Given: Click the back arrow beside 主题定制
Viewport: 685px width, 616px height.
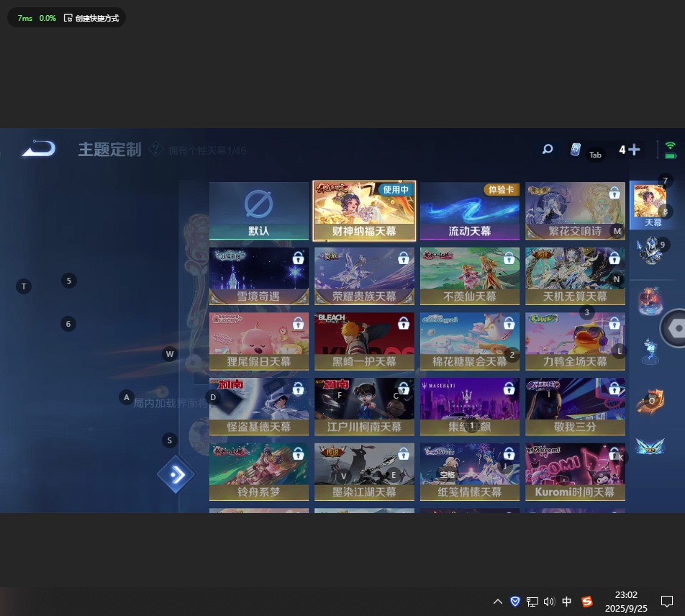Looking at the screenshot, I should [38, 149].
